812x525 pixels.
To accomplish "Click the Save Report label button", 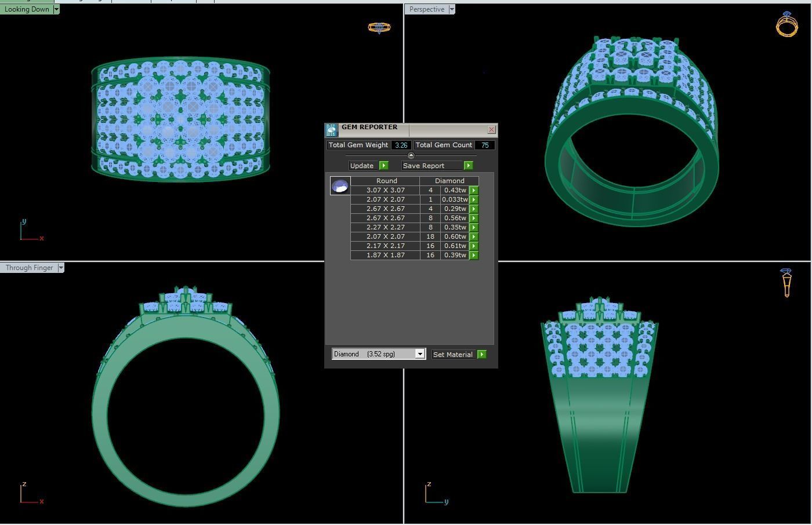I will pos(431,166).
